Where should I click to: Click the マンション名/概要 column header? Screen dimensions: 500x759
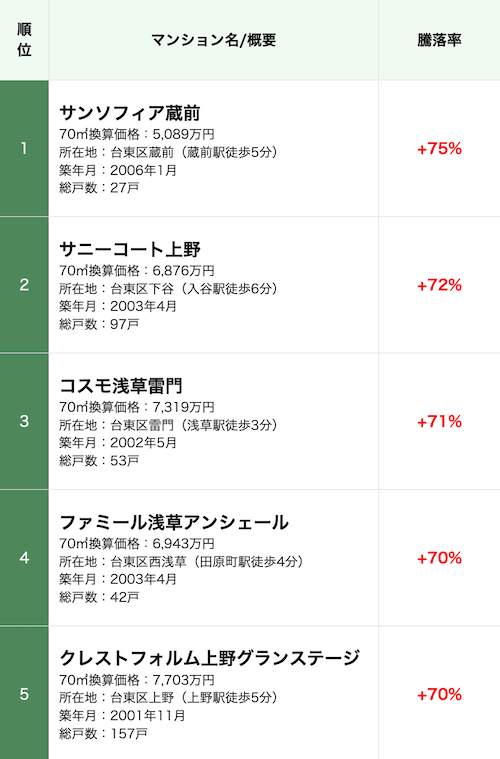pyautogui.click(x=213, y=40)
